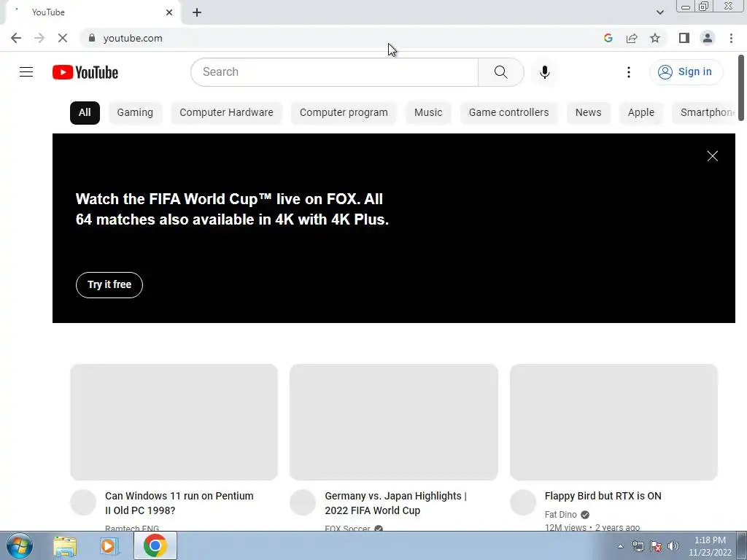Open Chrome profile avatar menu
Image resolution: width=747 pixels, height=560 pixels.
pyautogui.click(x=708, y=38)
